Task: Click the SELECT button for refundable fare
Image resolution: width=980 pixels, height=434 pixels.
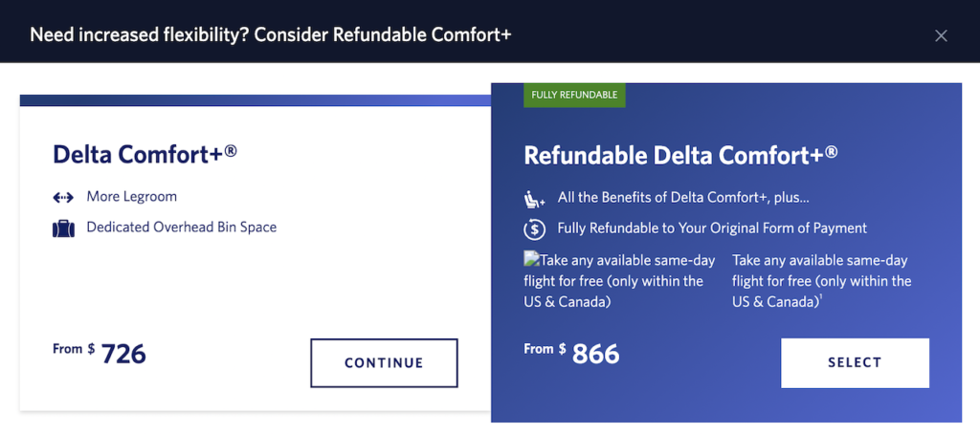Action: 855,363
